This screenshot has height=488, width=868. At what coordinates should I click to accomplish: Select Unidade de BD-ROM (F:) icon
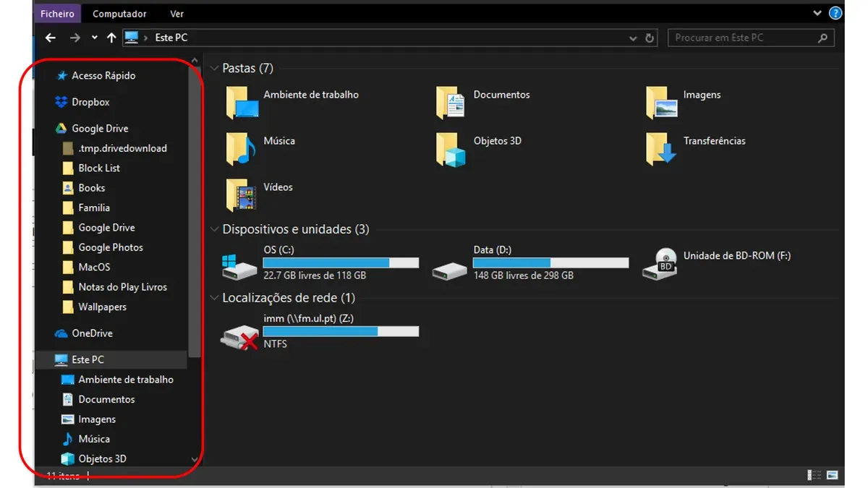tap(659, 264)
